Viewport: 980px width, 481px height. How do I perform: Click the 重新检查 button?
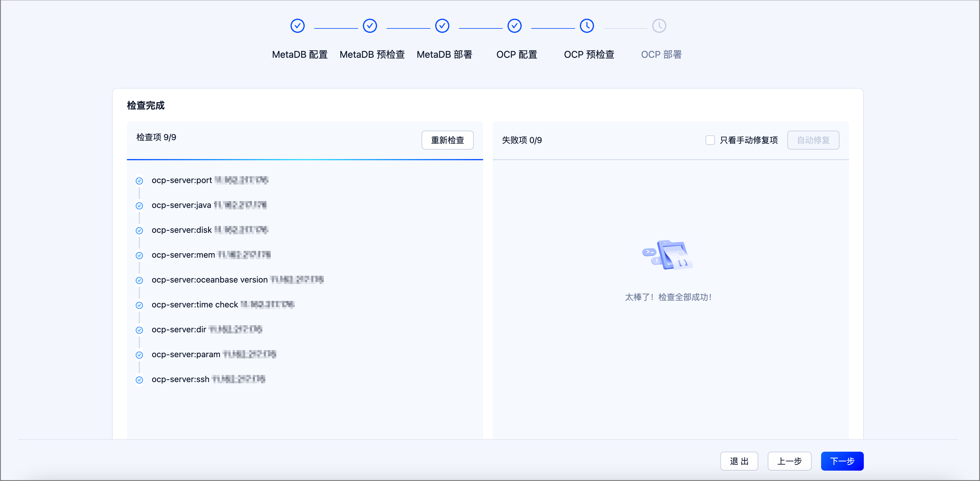point(447,140)
